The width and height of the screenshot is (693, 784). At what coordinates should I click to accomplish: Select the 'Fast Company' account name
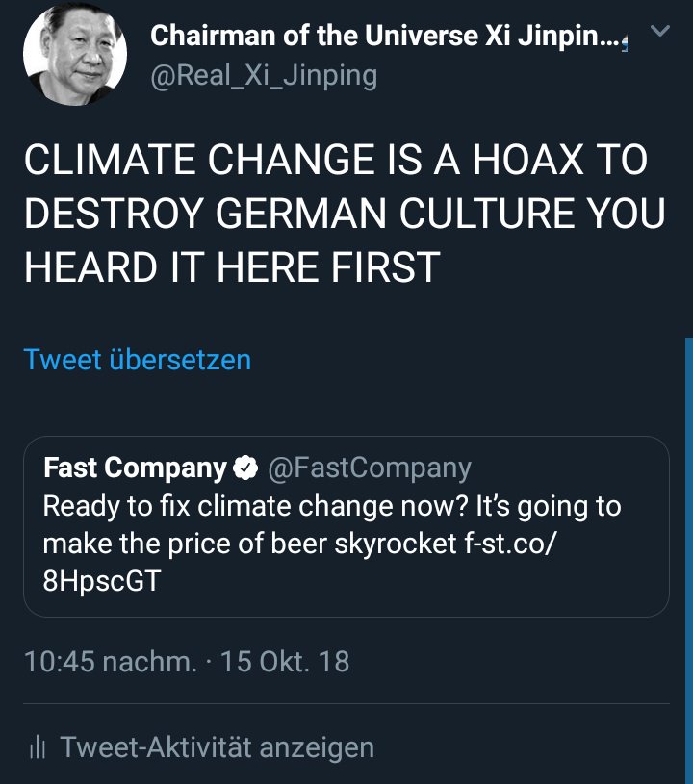[135, 468]
